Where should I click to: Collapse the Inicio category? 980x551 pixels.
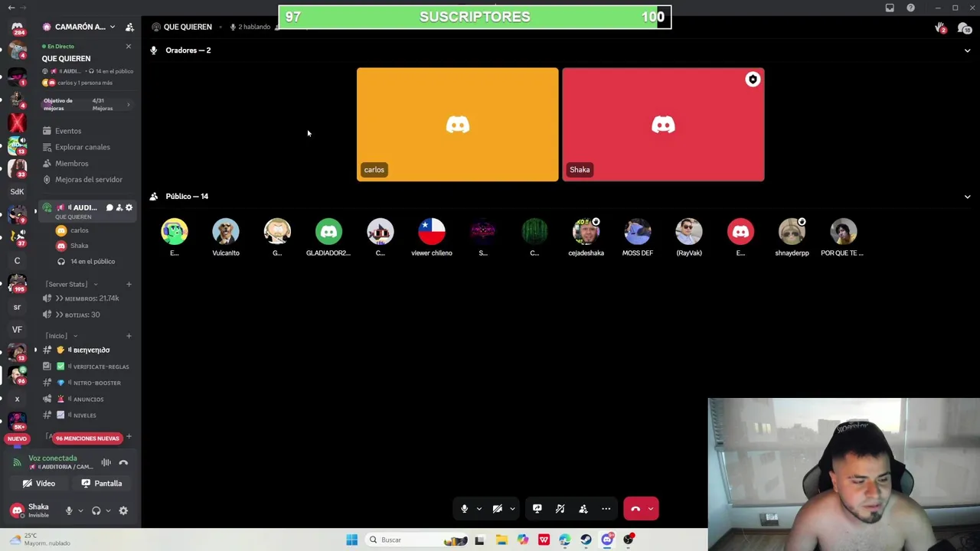(x=60, y=335)
